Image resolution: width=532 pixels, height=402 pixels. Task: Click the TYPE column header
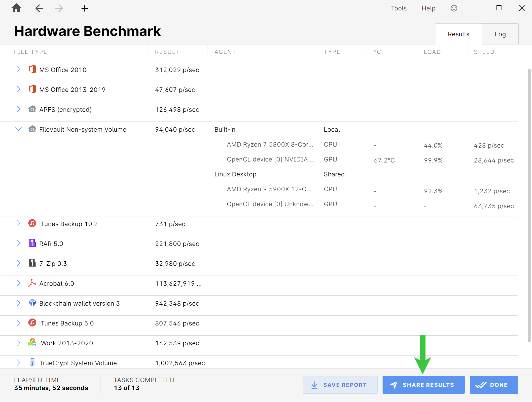[332, 52]
